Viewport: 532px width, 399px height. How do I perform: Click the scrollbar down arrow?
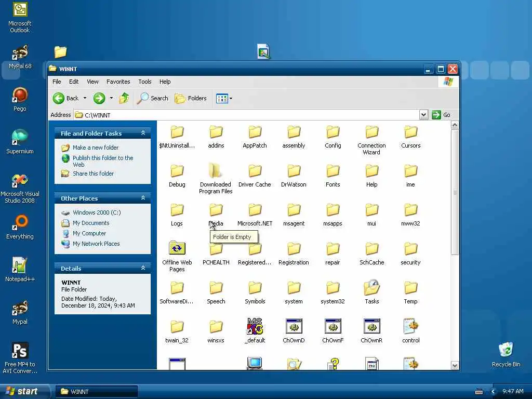(455, 365)
